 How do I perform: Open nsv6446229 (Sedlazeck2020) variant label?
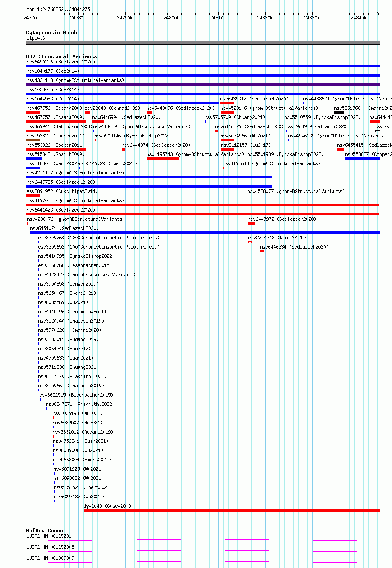[249, 126]
